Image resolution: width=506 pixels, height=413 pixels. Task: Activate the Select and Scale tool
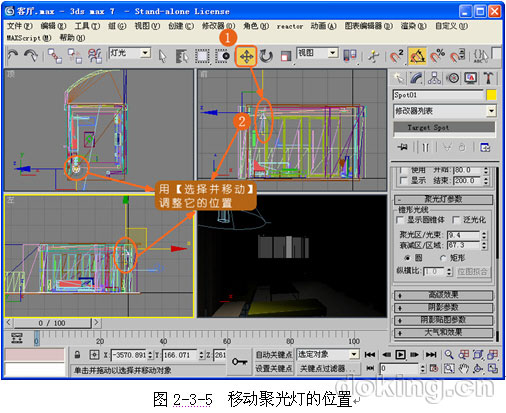pos(285,56)
